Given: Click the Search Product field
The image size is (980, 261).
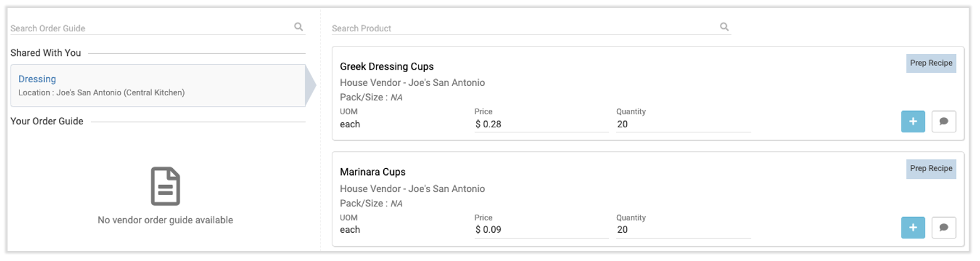Looking at the screenshot, I should (x=521, y=28).
